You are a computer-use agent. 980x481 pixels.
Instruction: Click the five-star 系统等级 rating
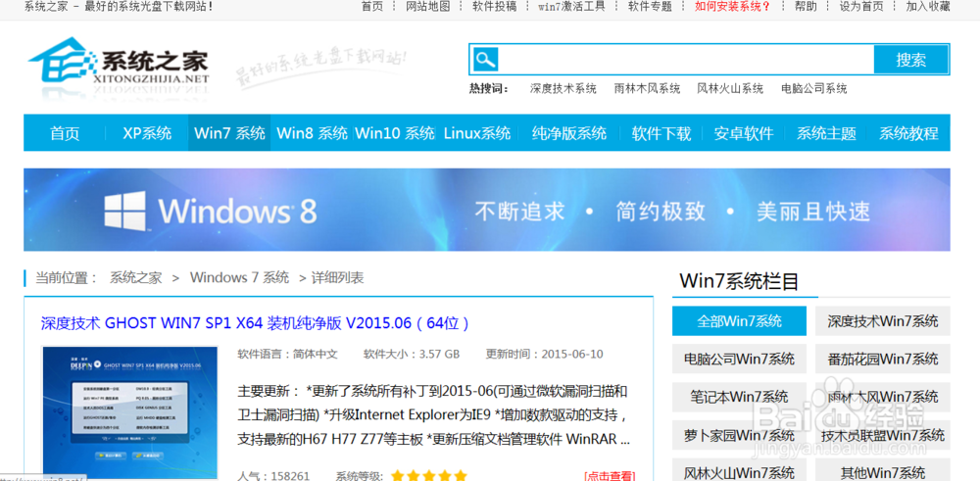(x=429, y=476)
